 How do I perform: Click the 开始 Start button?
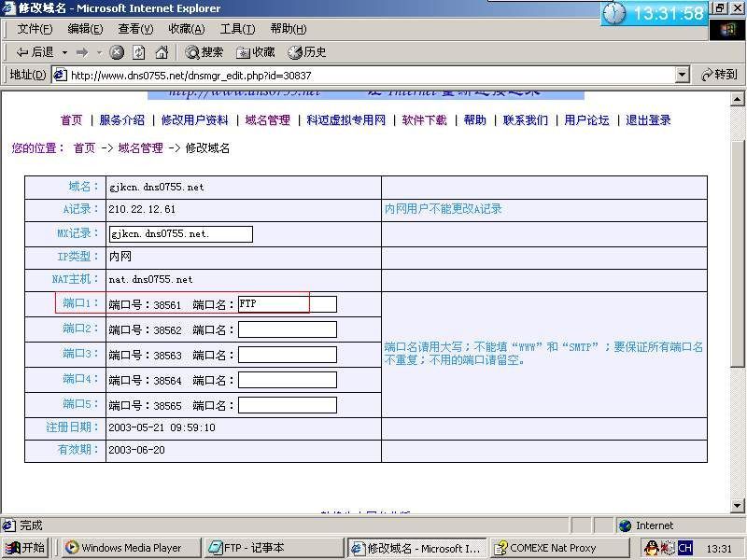[26, 548]
